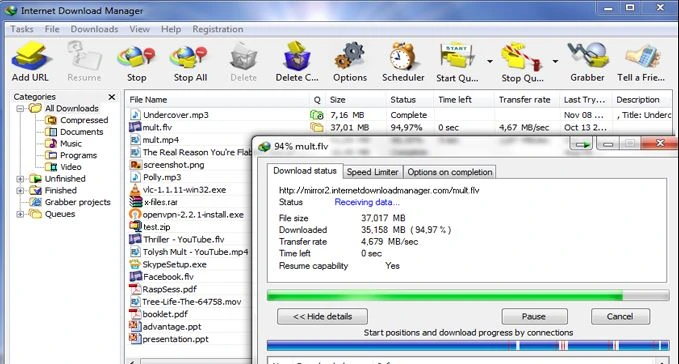Select the Compressed category
Viewport: 679px width, 364px height.
(x=84, y=120)
